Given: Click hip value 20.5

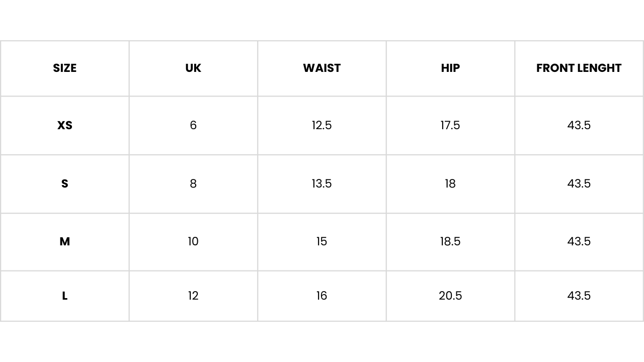Looking at the screenshot, I should click(450, 296).
